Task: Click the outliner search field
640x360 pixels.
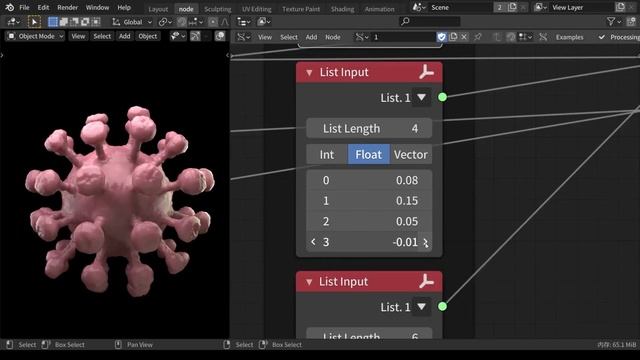Action: tap(430, 21)
